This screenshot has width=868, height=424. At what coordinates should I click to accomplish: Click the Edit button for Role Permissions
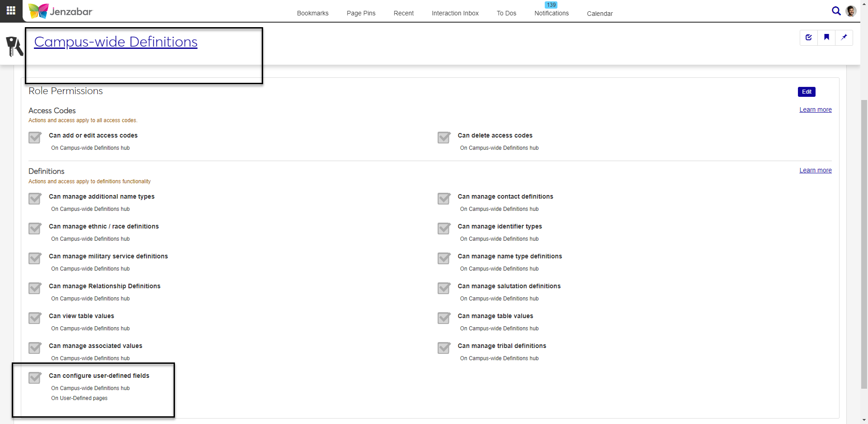(x=807, y=92)
